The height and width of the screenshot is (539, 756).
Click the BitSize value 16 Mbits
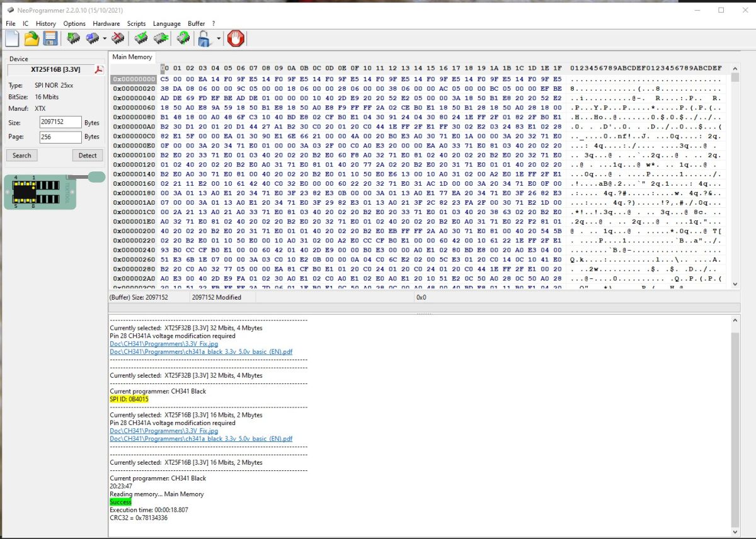(x=47, y=97)
